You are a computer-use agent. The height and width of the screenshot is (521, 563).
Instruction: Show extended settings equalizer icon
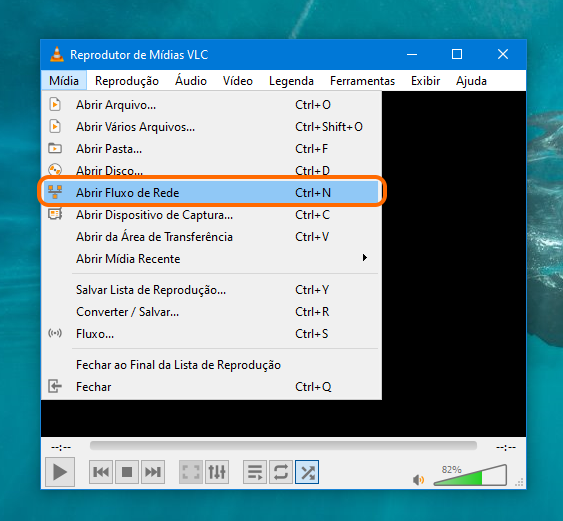point(217,472)
